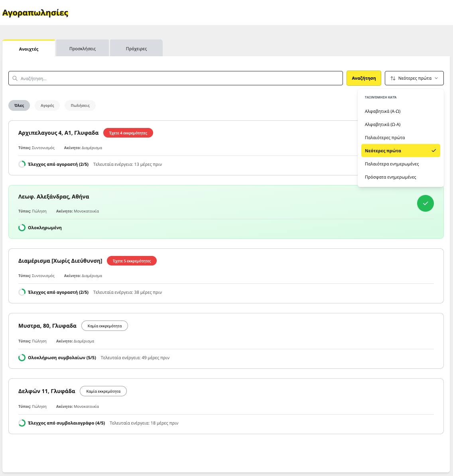Viewport: 453px width, 476px height.
Task: Click the chevron on the Νεότερες πρώτα dropdown
Action: click(x=436, y=78)
